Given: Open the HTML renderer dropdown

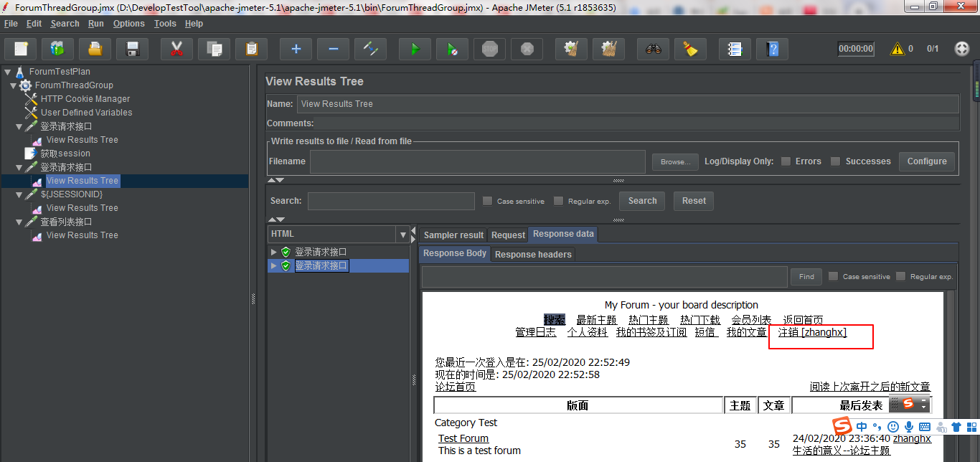Looking at the screenshot, I should pyautogui.click(x=402, y=235).
